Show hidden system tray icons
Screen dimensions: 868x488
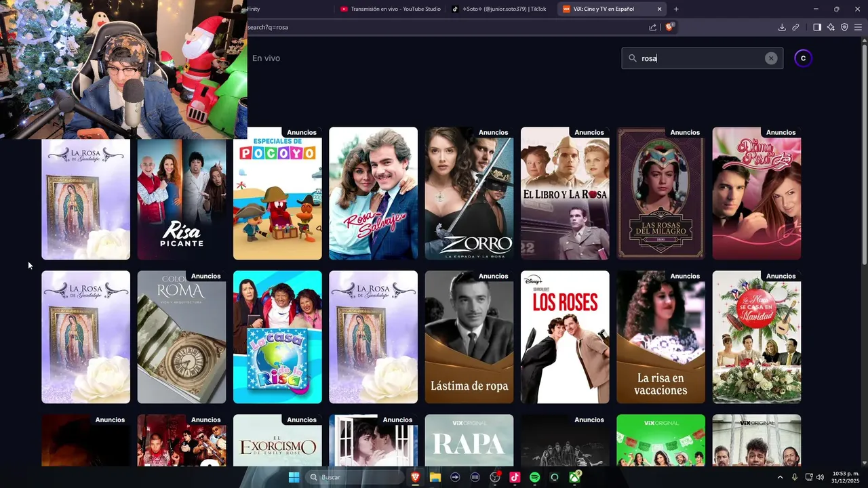point(780,477)
